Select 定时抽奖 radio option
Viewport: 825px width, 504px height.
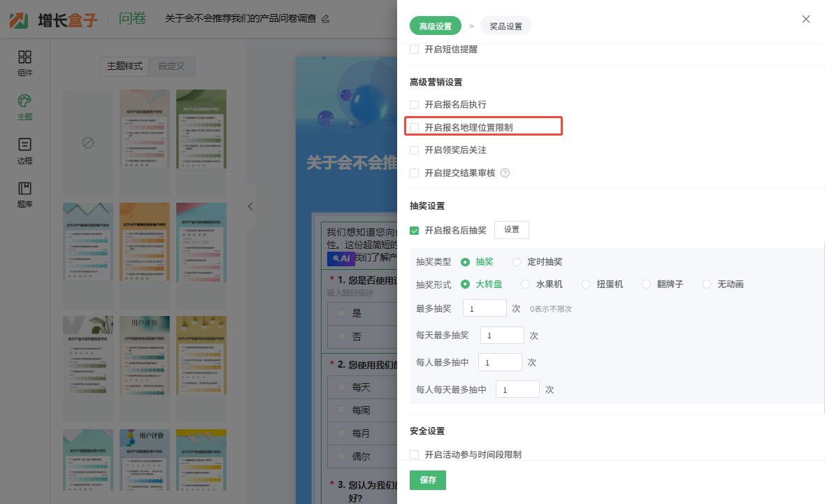517,262
